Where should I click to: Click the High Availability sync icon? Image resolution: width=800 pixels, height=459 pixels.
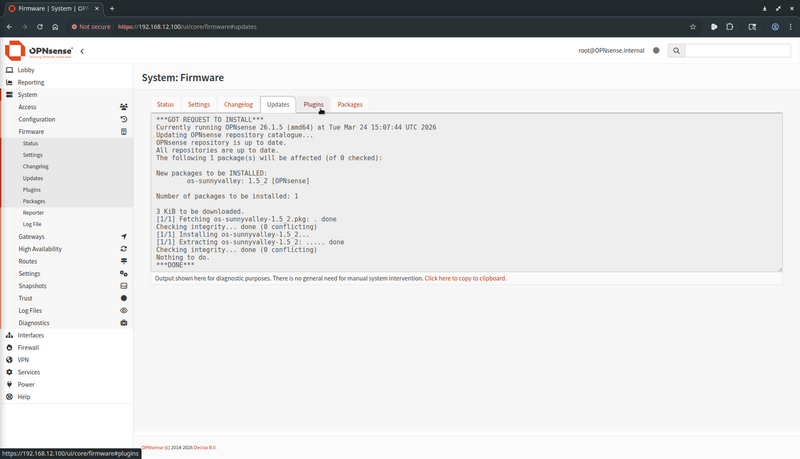[123, 249]
